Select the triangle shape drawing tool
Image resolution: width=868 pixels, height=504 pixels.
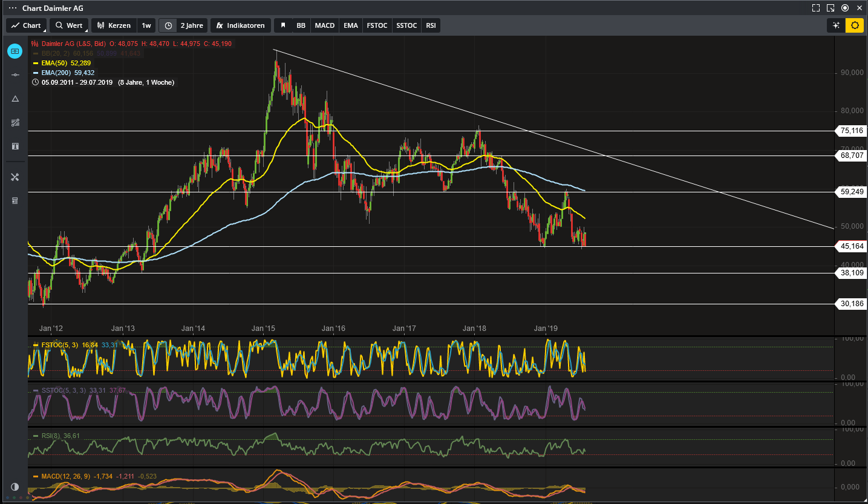coord(15,99)
